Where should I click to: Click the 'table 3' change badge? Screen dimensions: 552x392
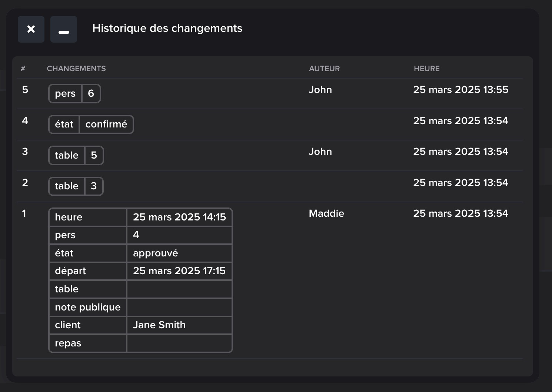point(76,186)
